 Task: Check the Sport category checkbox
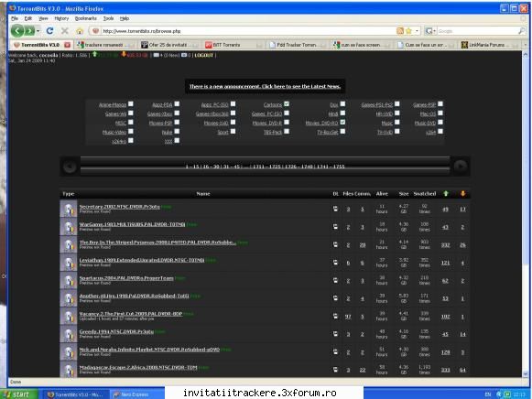pos(233,131)
